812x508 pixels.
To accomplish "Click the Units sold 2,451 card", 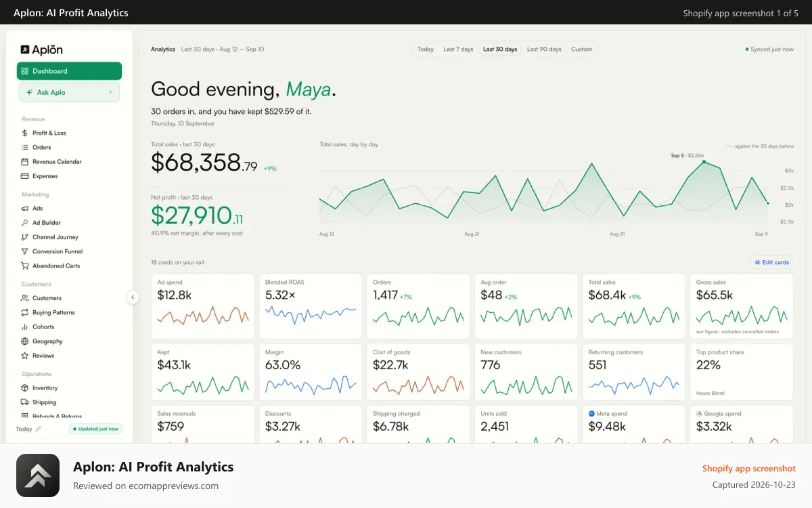I will 526,425.
